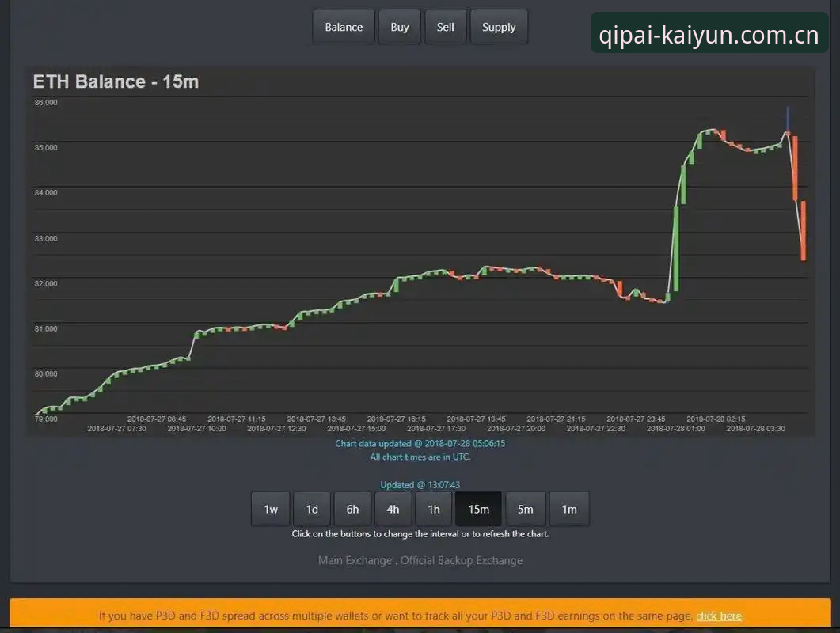Screen dimensions: 840x633
Task: Click the 'Chart data updated @' timestamp text
Action: (x=420, y=443)
